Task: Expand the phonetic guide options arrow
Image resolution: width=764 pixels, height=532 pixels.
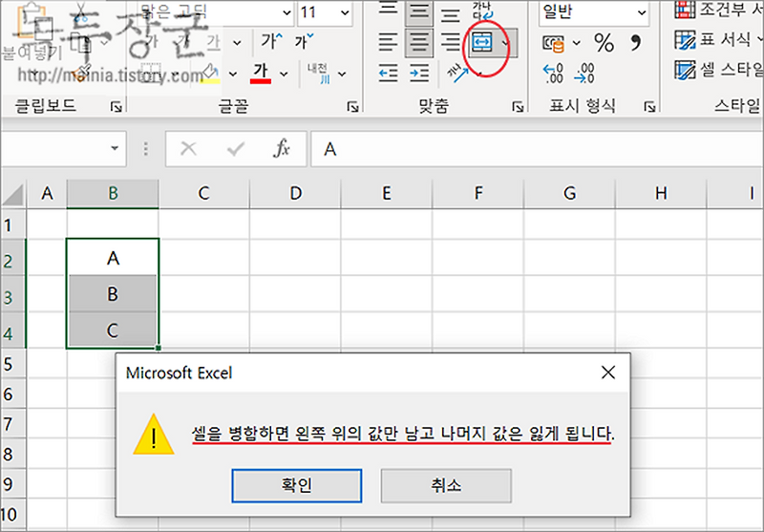Action: point(342,74)
